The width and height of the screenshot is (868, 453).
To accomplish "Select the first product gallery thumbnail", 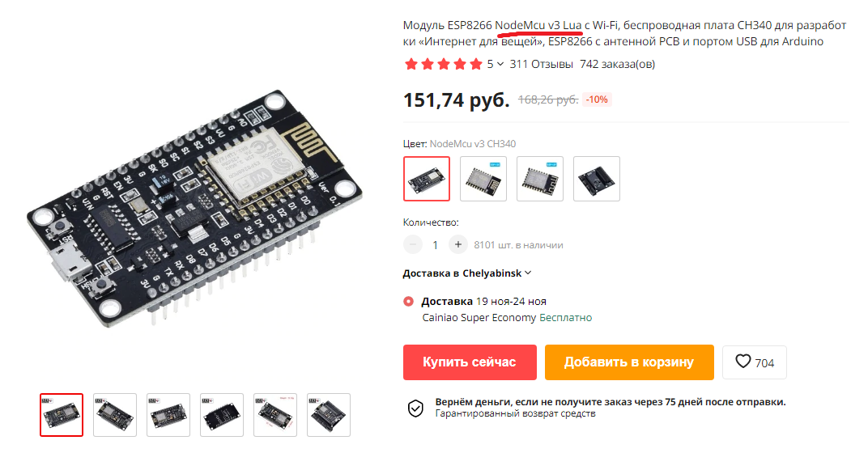I will coord(62,415).
